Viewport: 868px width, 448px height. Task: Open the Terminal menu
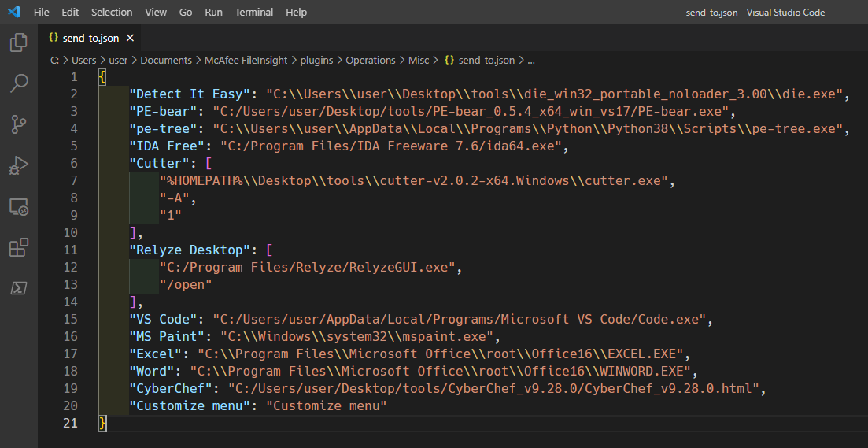(254, 12)
